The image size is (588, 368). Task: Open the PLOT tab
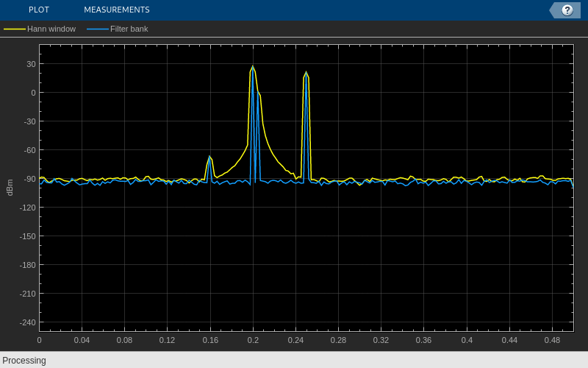(39, 10)
